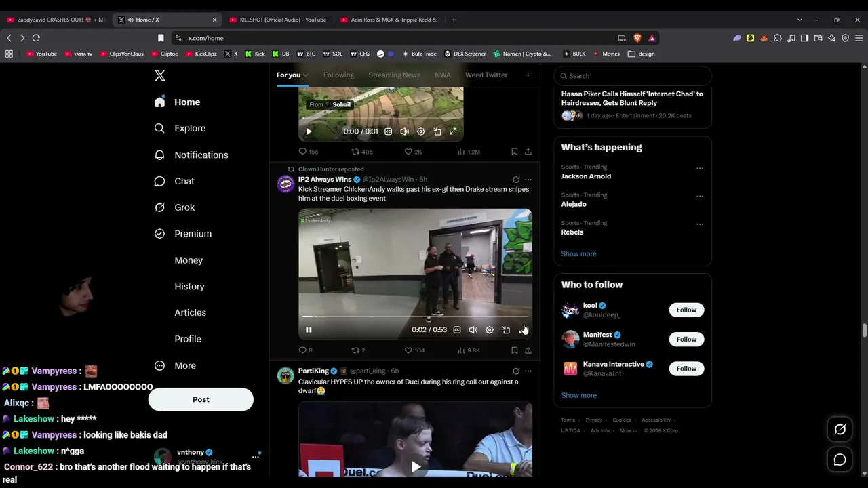The width and height of the screenshot is (868, 488).
Task: Open Grok explain on PartiKing post
Action: point(516,371)
